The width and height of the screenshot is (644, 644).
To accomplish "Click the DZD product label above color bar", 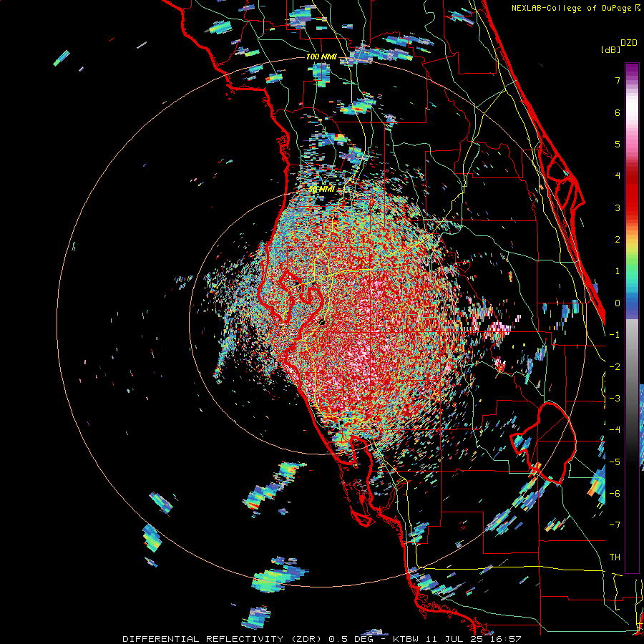I will pos(629,43).
